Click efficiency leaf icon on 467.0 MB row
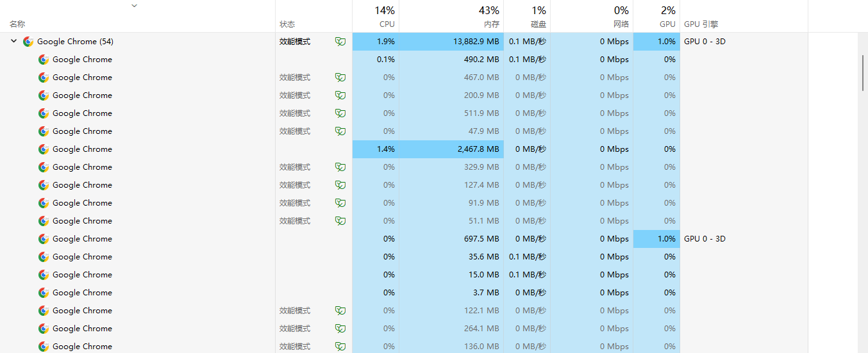This screenshot has height=353, width=868. 340,77
